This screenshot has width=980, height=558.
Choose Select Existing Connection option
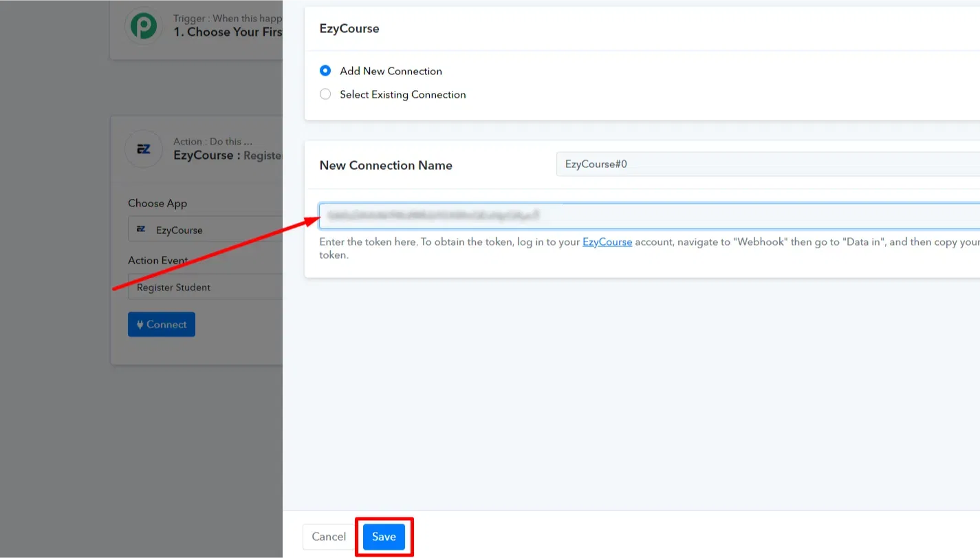pos(325,94)
